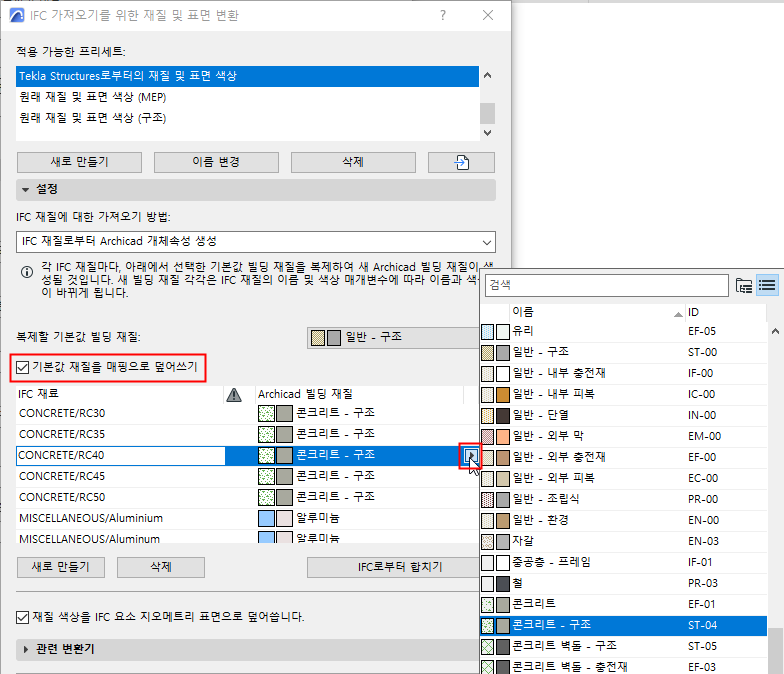Collapse the 설정 section
The width and height of the screenshot is (784, 674).
tap(26, 190)
